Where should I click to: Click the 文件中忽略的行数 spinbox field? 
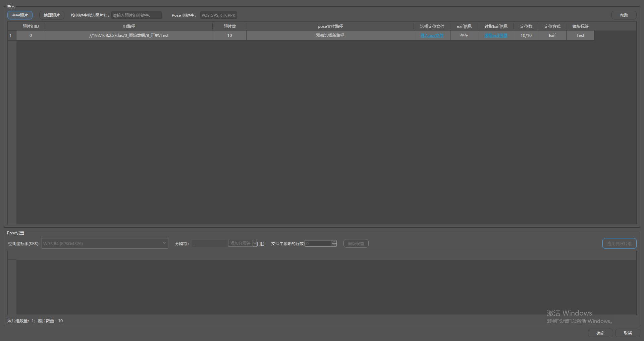[x=318, y=243]
